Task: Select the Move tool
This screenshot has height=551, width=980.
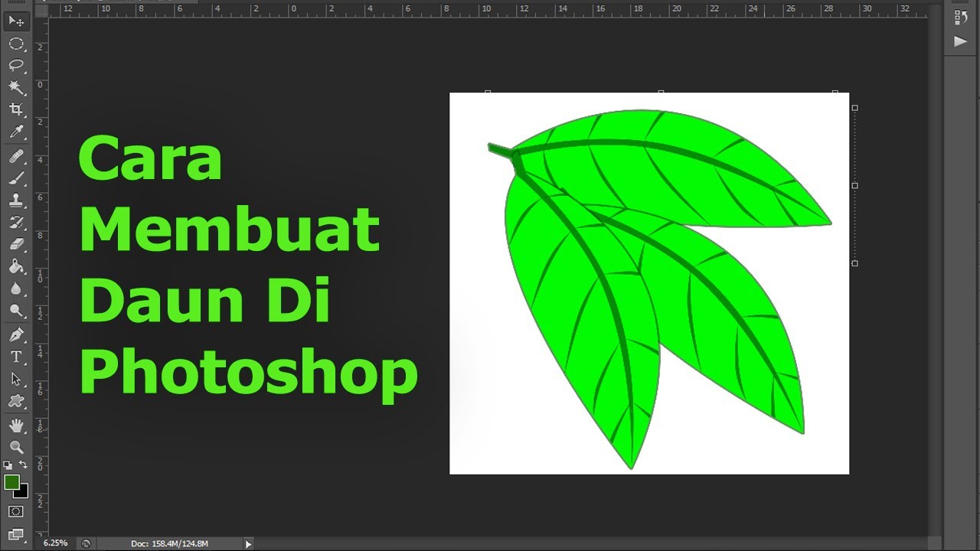Action: coord(16,21)
